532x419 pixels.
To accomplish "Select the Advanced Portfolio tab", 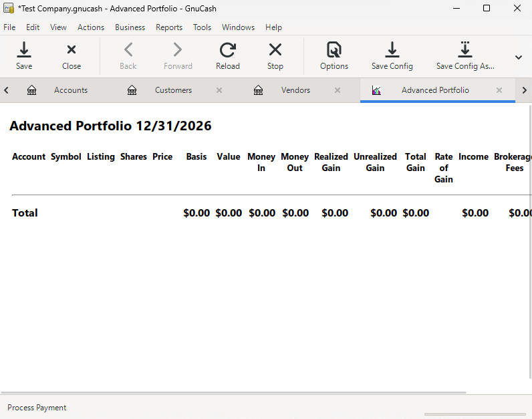I will click(x=435, y=90).
